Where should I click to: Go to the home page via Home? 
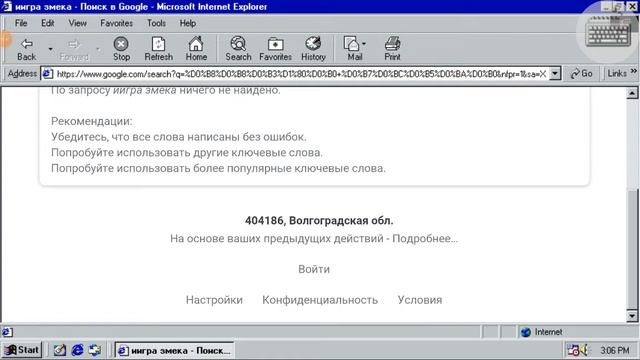click(196, 49)
